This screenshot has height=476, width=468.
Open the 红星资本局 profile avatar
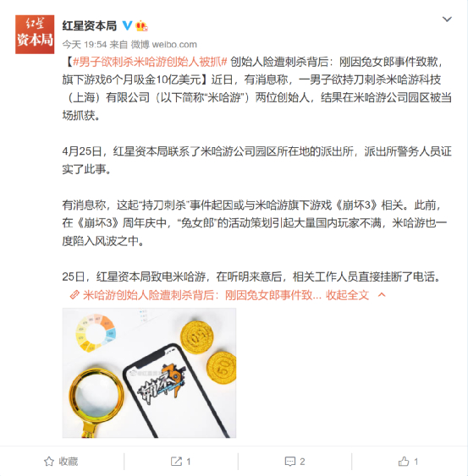point(35,35)
